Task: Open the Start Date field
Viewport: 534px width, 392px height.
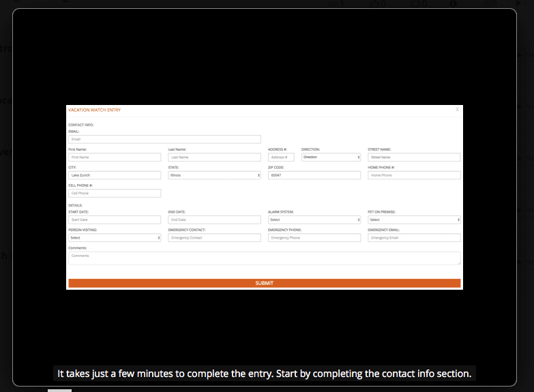Action: pyautogui.click(x=115, y=220)
